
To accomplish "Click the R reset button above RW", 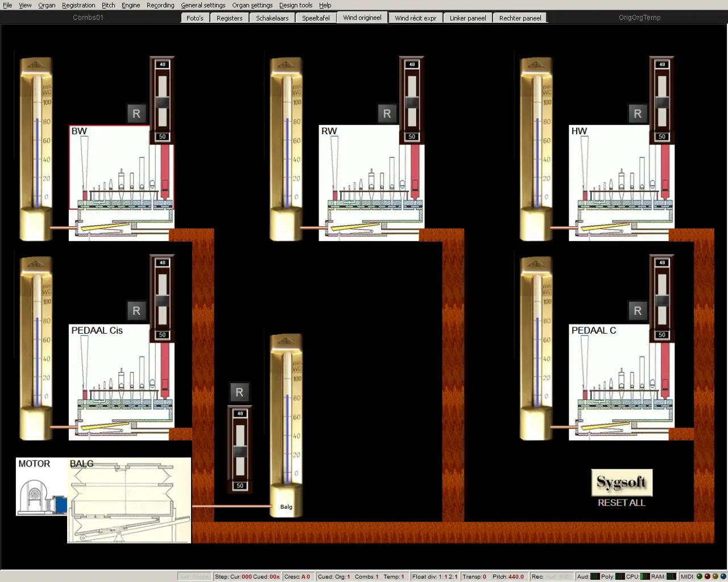I will click(x=387, y=114).
